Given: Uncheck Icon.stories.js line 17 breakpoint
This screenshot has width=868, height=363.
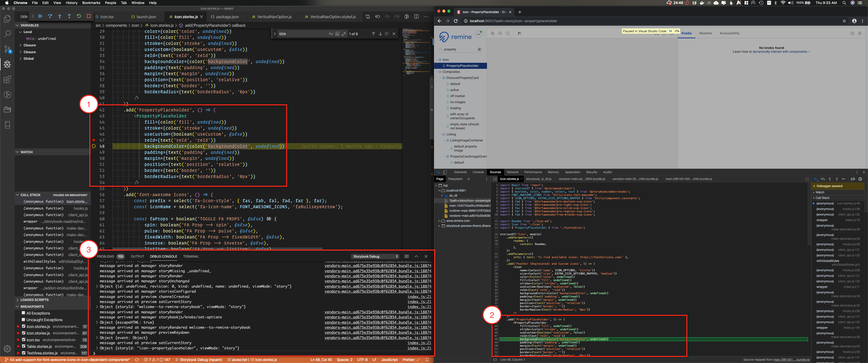Looking at the screenshot, I should (23, 326).
